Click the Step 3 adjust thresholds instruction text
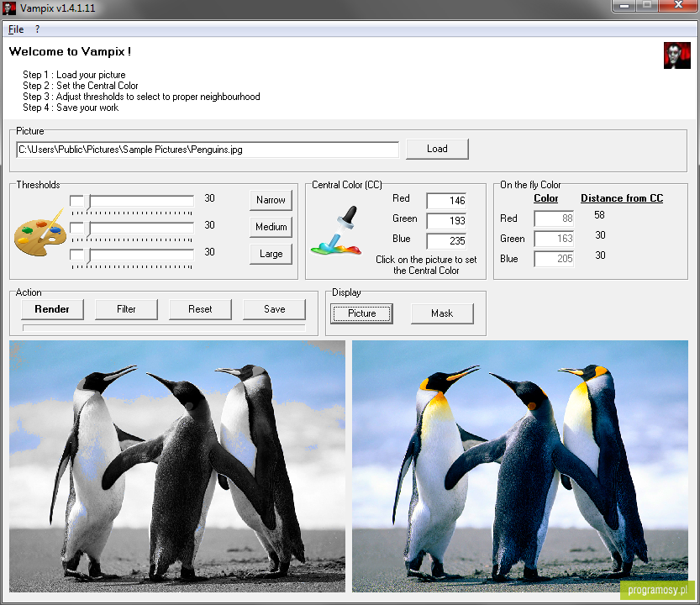The height and width of the screenshot is (605, 700). click(x=141, y=97)
